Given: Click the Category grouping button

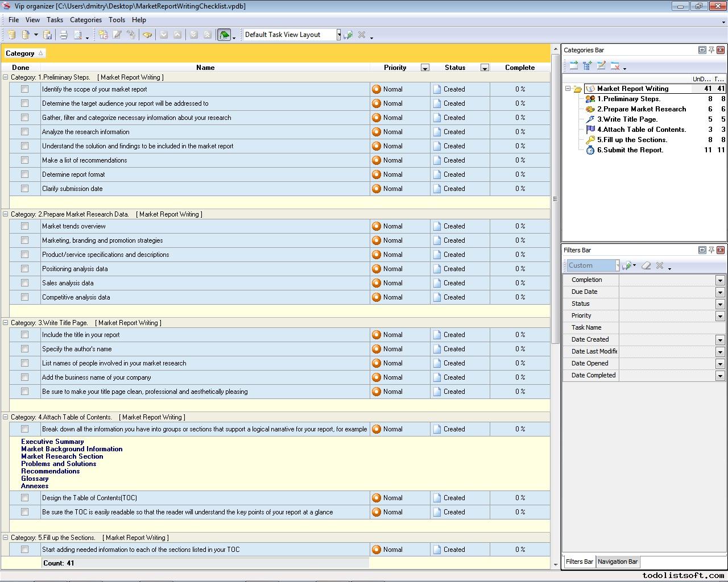Looking at the screenshot, I should pos(24,53).
